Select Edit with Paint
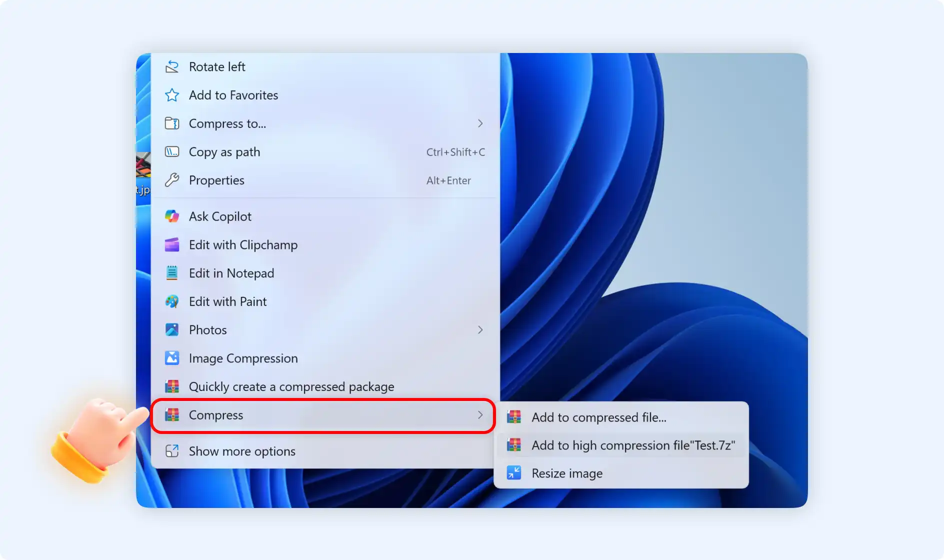 [325, 301]
